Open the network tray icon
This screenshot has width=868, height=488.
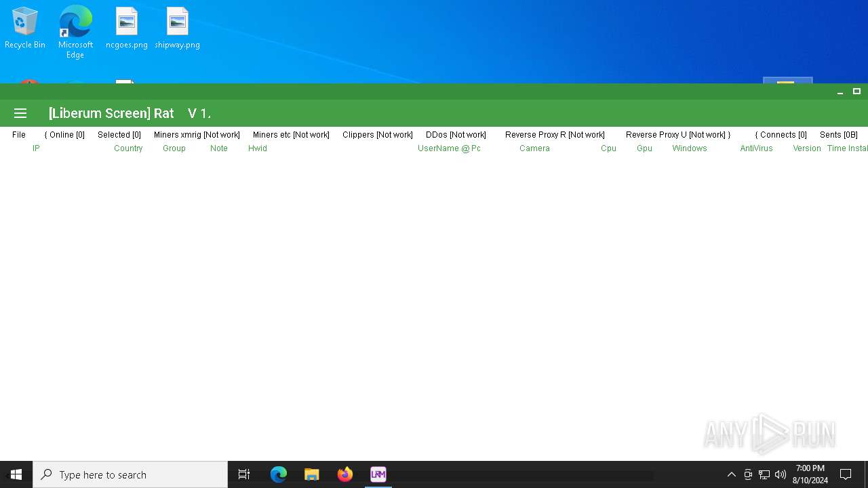(764, 474)
